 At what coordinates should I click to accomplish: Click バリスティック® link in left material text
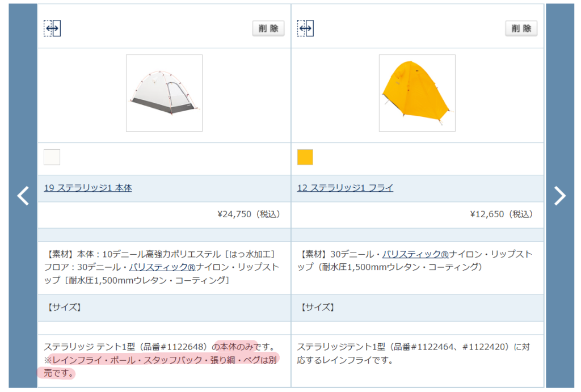click(x=162, y=267)
